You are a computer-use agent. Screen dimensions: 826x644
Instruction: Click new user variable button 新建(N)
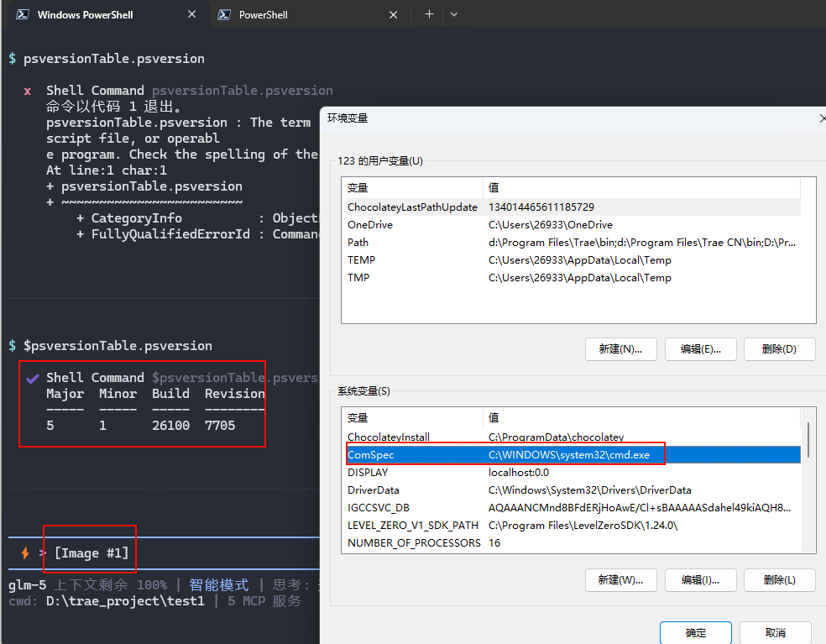point(620,349)
